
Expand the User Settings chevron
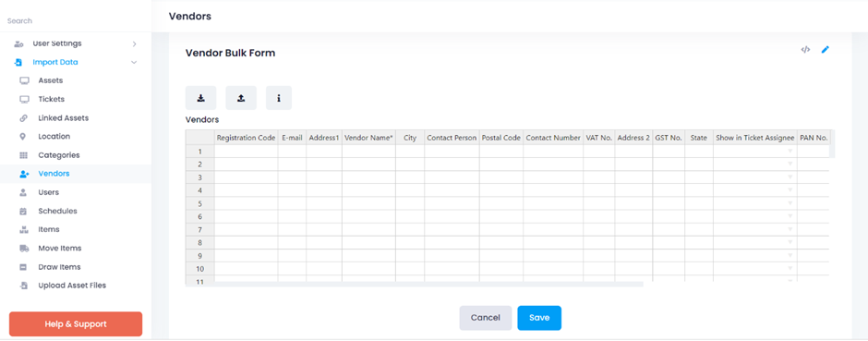tap(134, 43)
